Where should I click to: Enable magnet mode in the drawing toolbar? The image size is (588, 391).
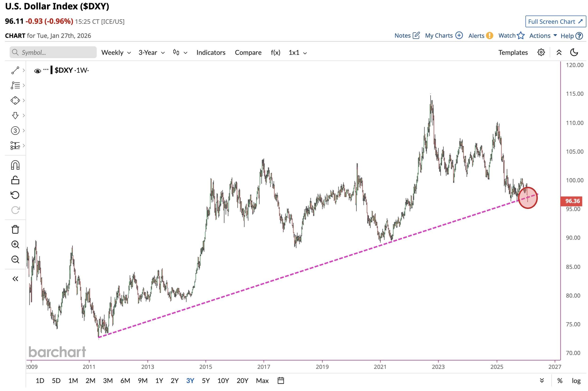point(15,164)
